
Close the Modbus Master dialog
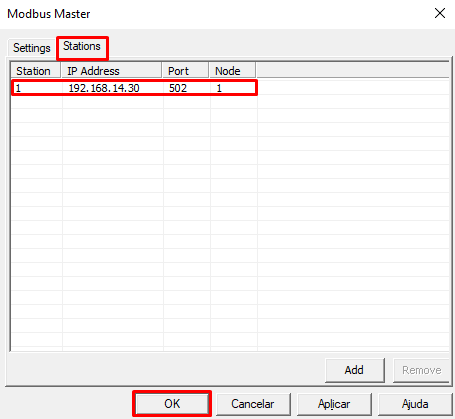pos(440,13)
